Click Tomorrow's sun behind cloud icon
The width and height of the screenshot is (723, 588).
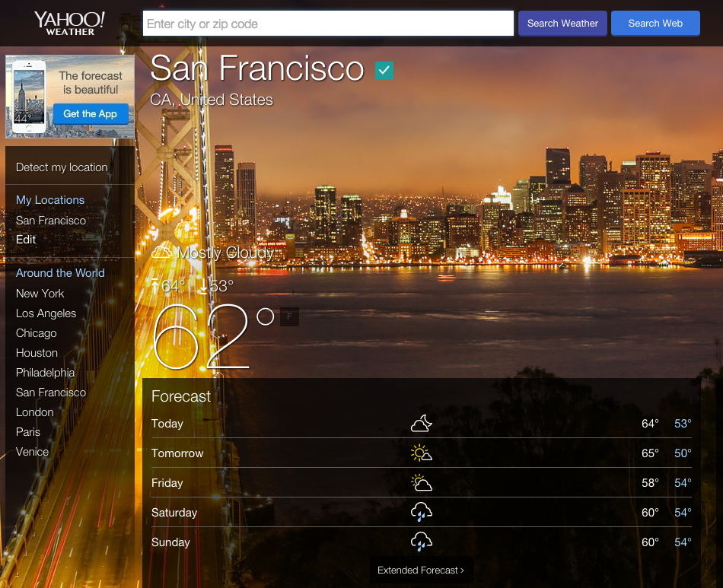coord(421,453)
